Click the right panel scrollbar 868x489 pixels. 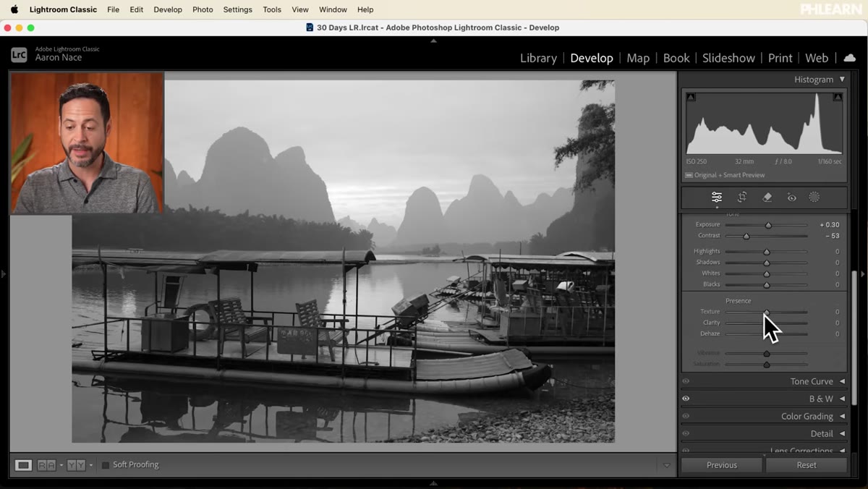(854, 336)
